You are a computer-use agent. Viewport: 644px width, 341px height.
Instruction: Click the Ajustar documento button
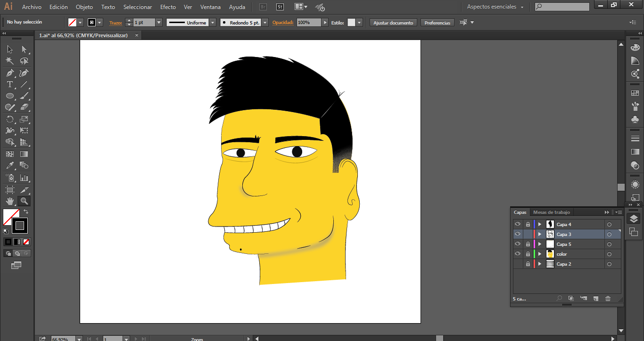point(393,23)
